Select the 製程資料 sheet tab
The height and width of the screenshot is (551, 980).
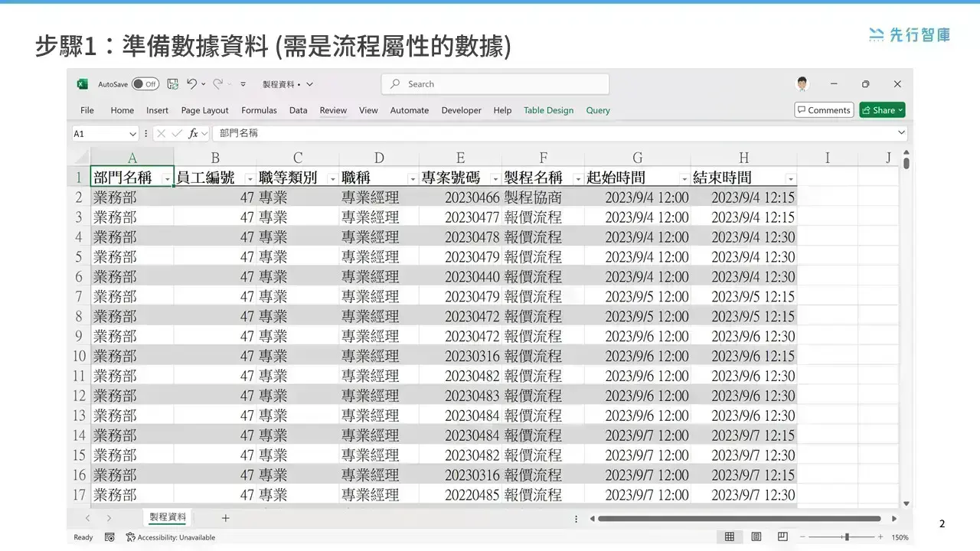168,517
